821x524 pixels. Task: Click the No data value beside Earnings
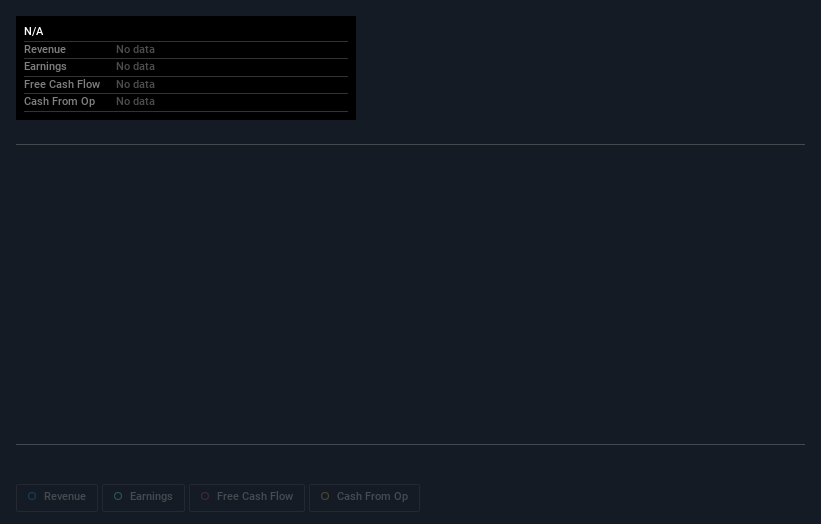point(135,66)
